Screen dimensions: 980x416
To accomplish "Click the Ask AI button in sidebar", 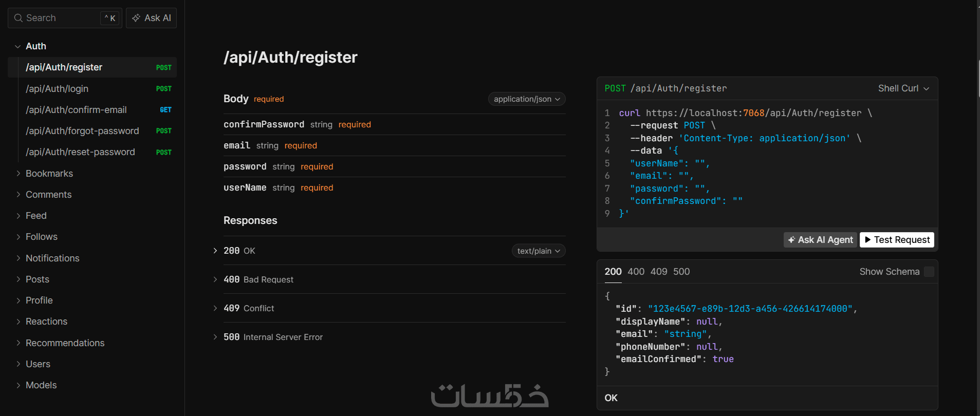I will (151, 18).
